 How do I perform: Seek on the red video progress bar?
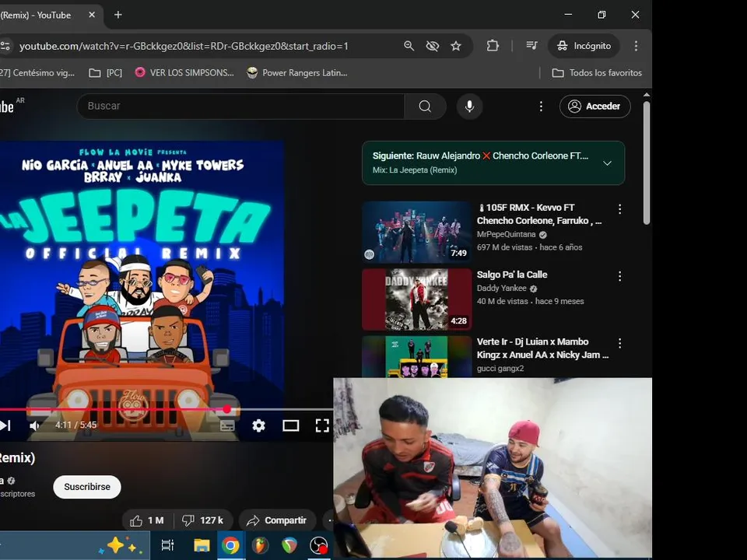(114, 410)
